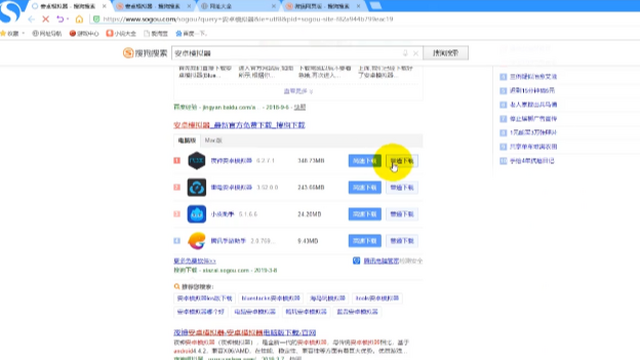Open the related search 'bluestacks' emulator link
The image size is (640, 360).
pos(271,298)
